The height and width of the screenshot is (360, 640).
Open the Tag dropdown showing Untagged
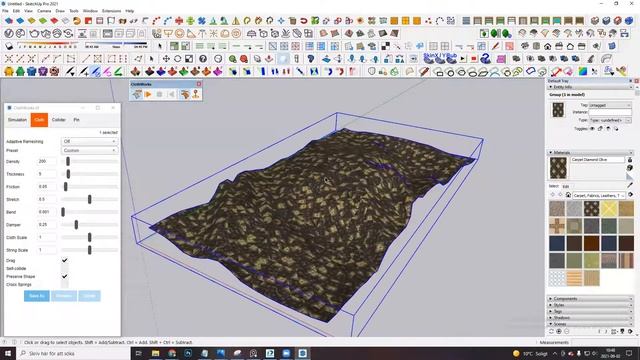click(609, 105)
